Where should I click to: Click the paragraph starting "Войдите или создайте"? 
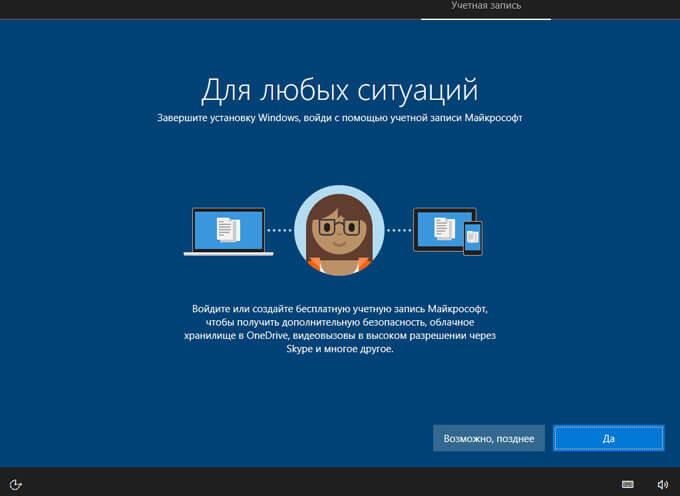click(x=340, y=329)
